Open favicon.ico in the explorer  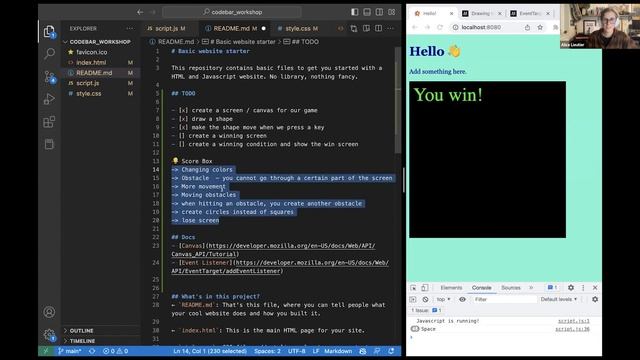[92, 52]
